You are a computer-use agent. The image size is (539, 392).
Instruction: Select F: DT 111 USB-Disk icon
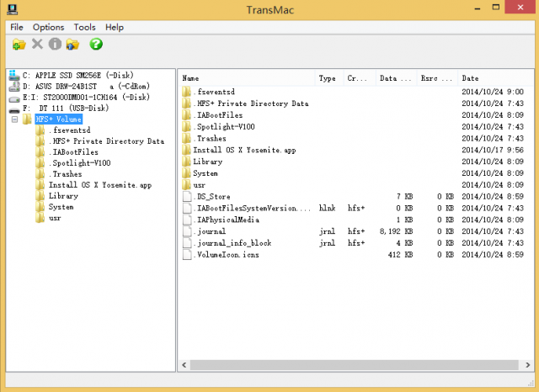(14, 110)
